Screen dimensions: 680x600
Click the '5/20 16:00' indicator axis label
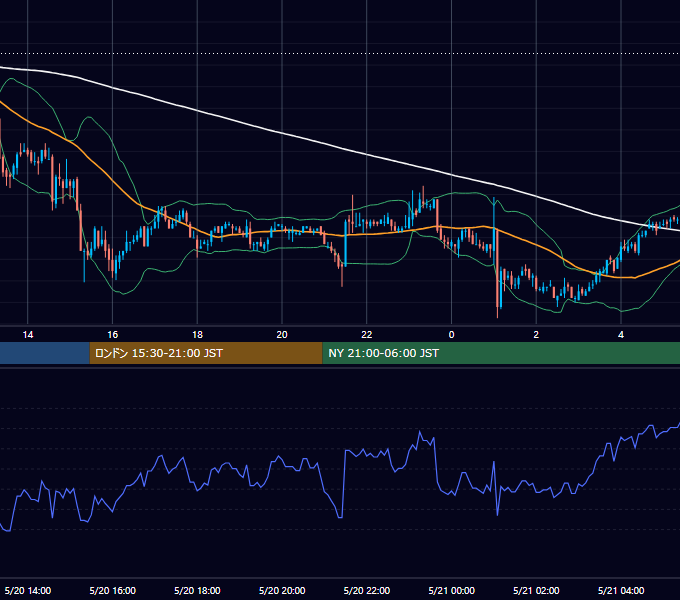tap(112, 590)
